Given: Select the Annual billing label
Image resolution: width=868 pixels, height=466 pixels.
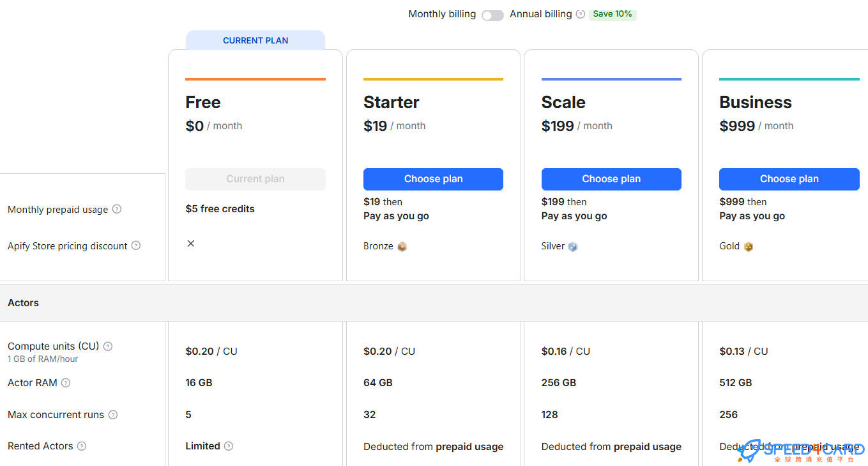Looking at the screenshot, I should tap(541, 14).
